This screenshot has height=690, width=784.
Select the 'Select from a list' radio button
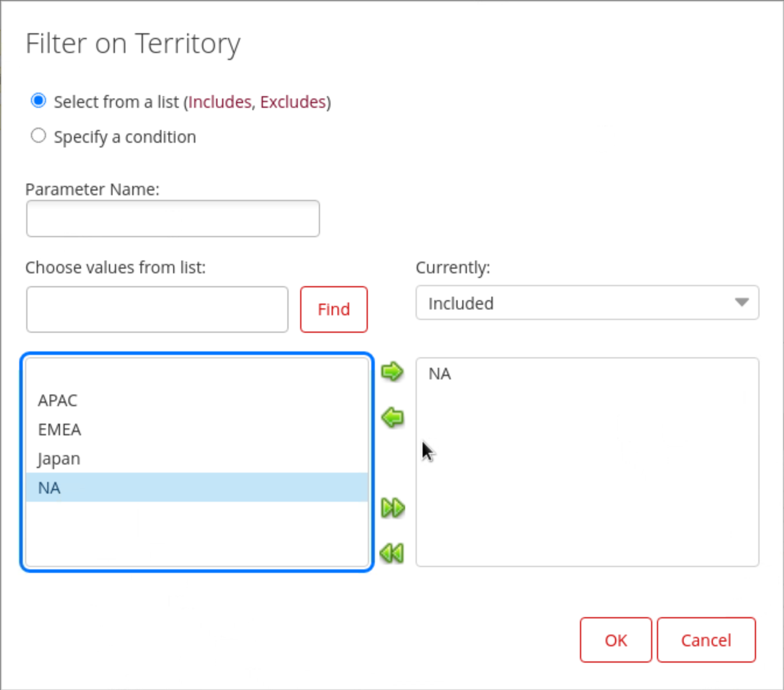click(38, 101)
